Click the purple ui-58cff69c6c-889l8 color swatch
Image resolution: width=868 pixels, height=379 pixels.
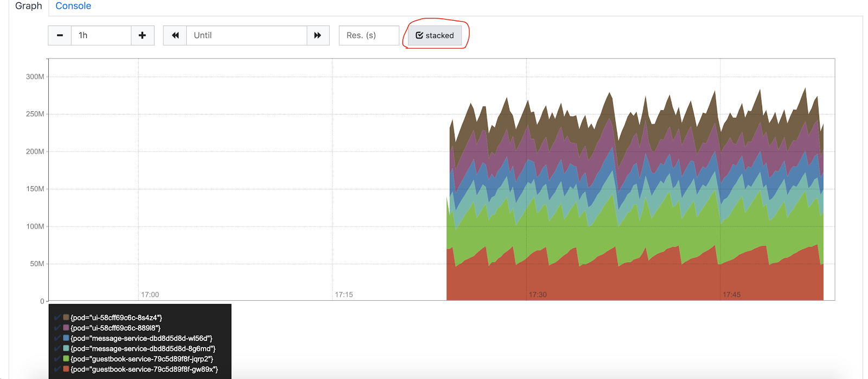click(66, 327)
